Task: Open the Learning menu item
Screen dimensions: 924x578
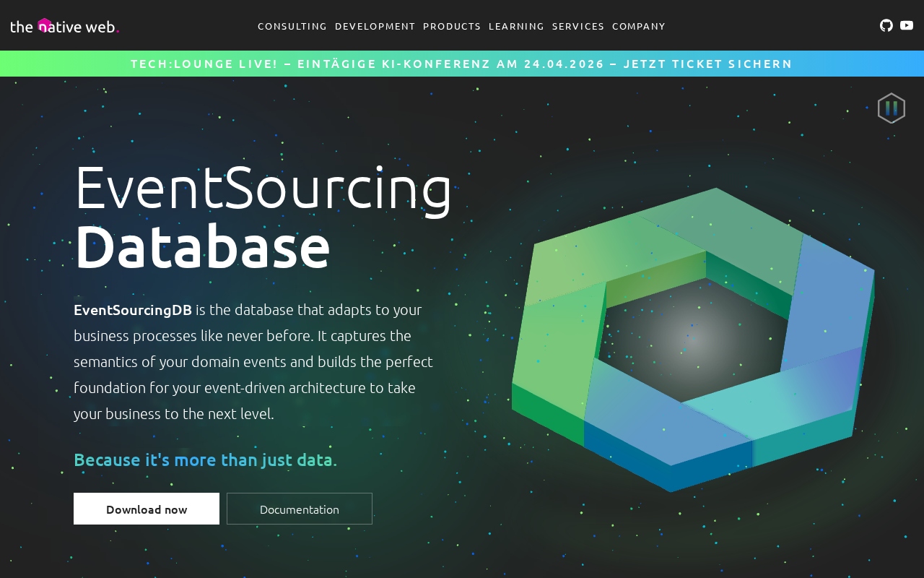Action: tap(516, 26)
